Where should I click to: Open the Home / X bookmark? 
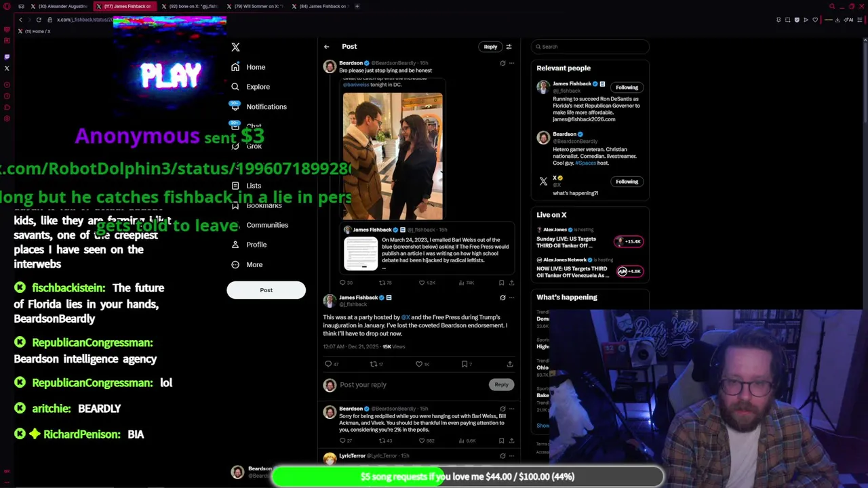coord(35,31)
